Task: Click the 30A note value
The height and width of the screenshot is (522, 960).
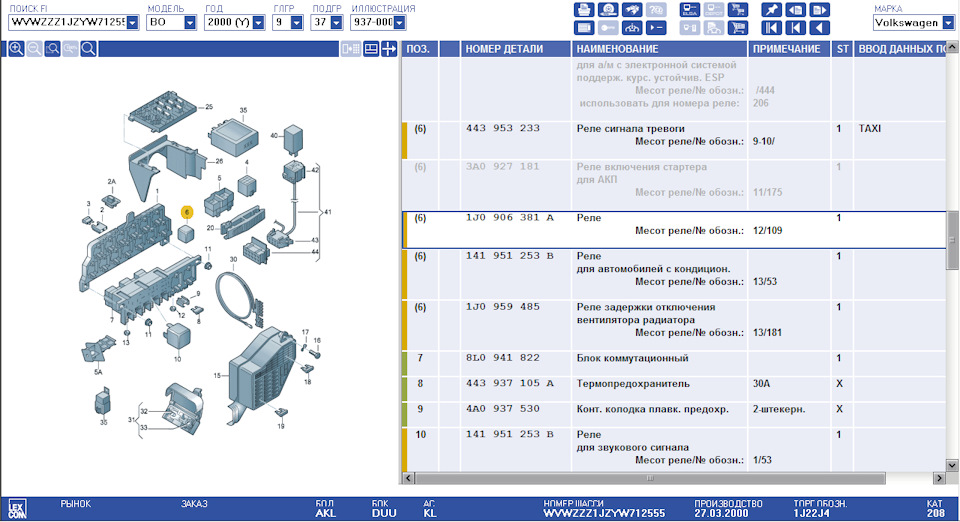Action: [x=760, y=384]
